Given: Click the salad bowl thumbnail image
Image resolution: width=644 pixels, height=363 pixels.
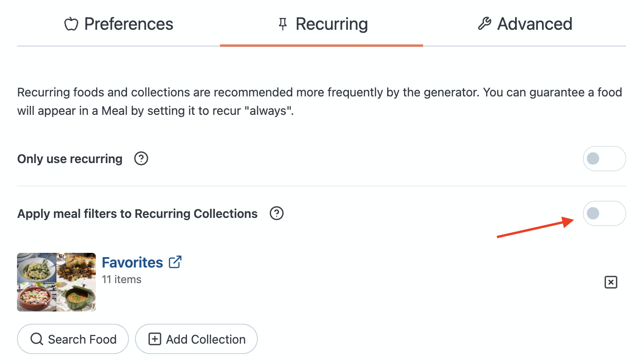Looking at the screenshot, I should point(36,297).
